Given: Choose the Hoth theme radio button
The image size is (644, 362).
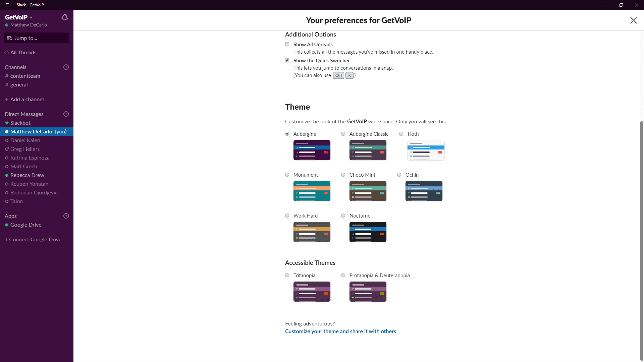Looking at the screenshot, I should pos(401,134).
